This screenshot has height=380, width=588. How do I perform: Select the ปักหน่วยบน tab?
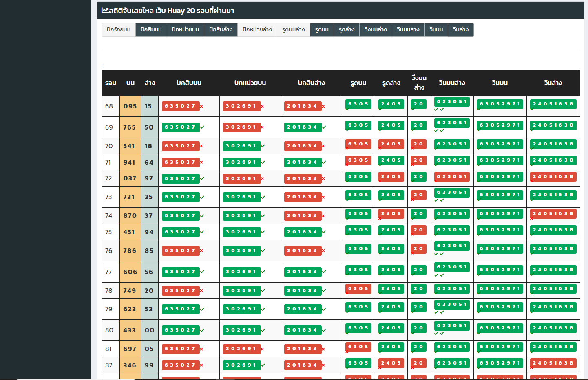186,30
